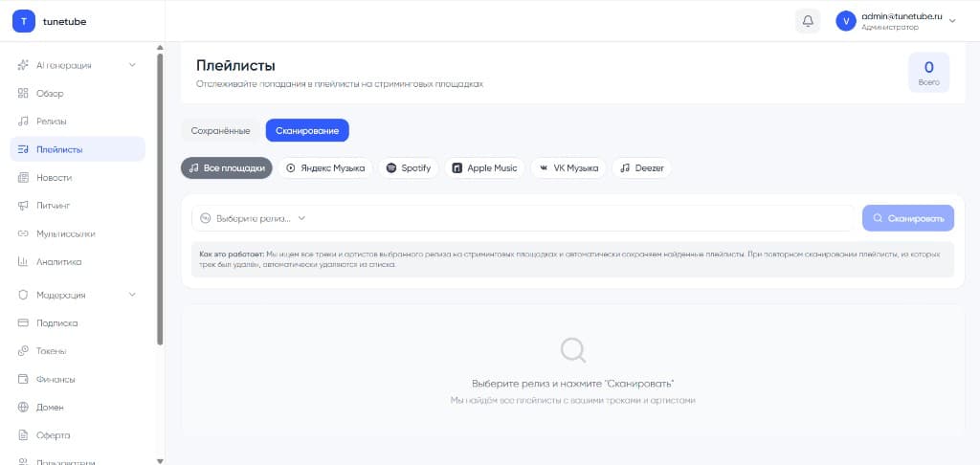
Task: Open Токены page
Action: tap(78, 351)
